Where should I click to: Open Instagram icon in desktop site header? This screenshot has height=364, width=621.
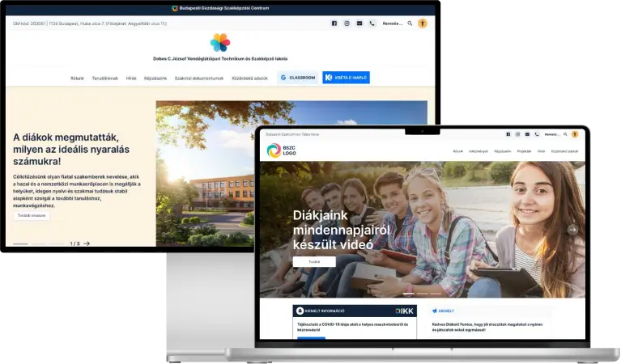click(x=347, y=24)
